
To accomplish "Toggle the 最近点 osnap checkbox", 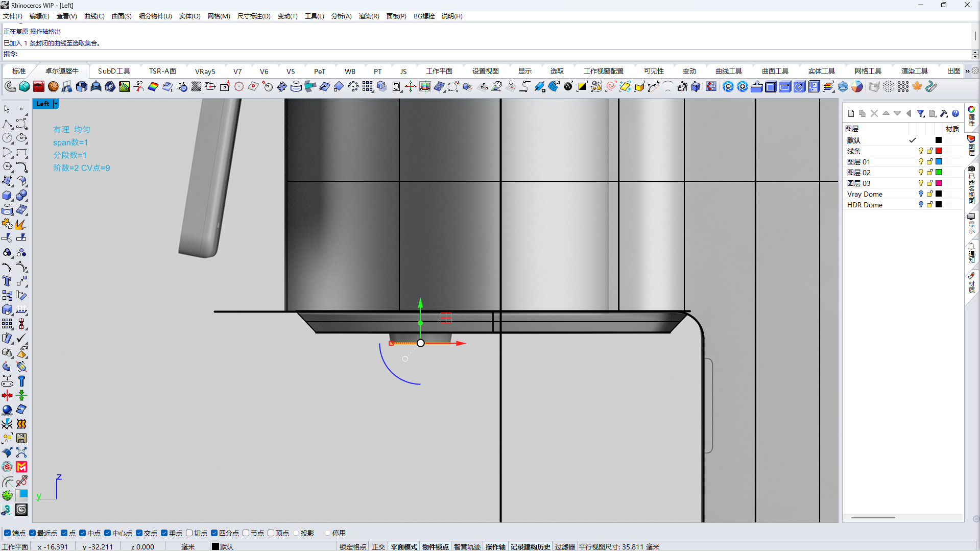I will (33, 533).
